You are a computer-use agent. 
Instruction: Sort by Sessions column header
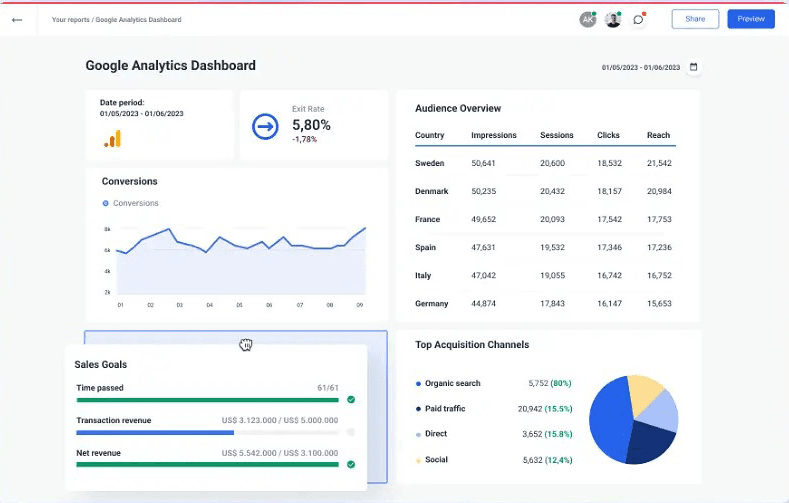556,135
